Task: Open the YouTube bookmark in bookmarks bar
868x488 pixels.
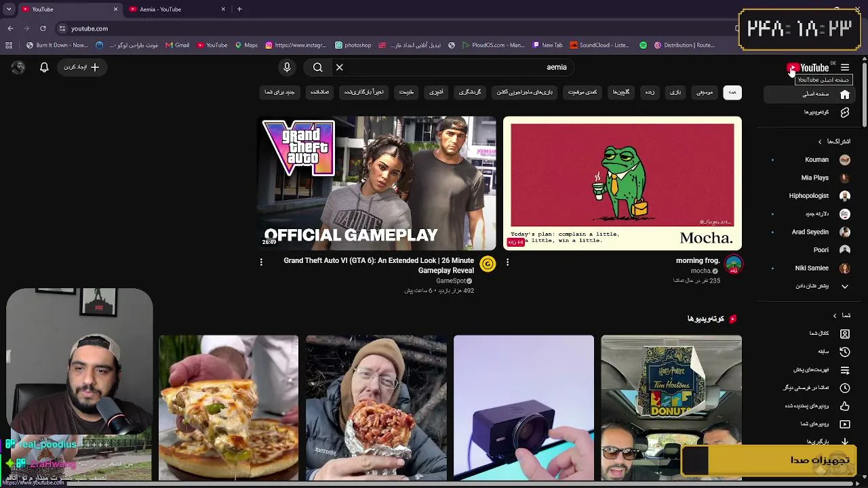Action: click(212, 45)
